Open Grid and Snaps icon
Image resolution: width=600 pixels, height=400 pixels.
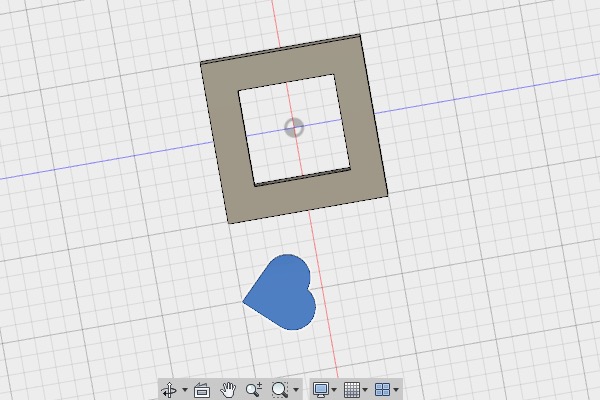pyautogui.click(x=352, y=390)
